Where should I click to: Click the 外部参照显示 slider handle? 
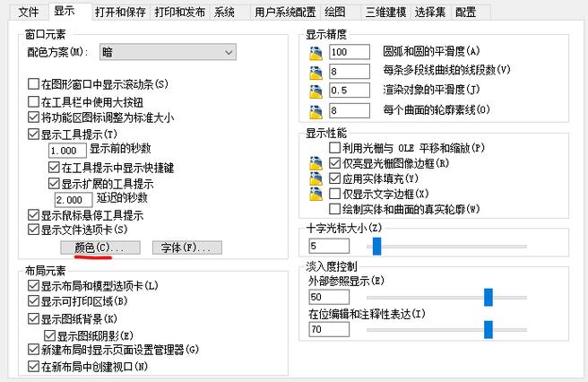[x=489, y=297]
